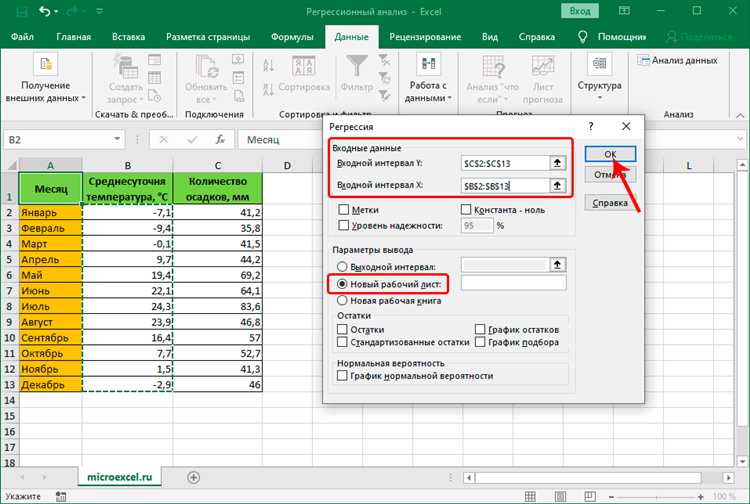The image size is (750, 504).
Task: Select row 14 header
Action: coord(10,400)
